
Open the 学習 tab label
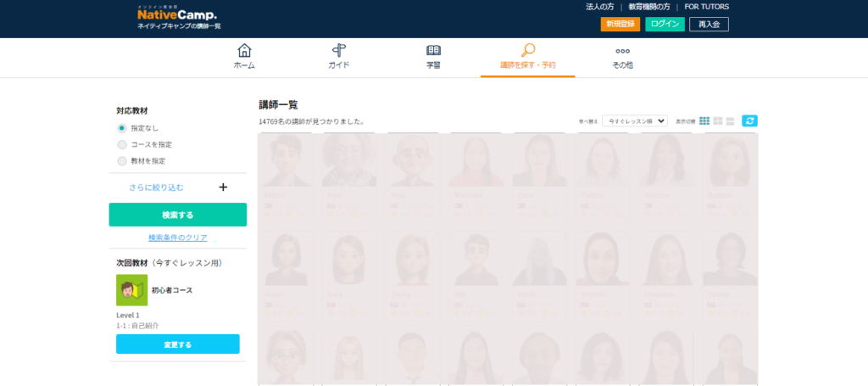[x=433, y=65]
